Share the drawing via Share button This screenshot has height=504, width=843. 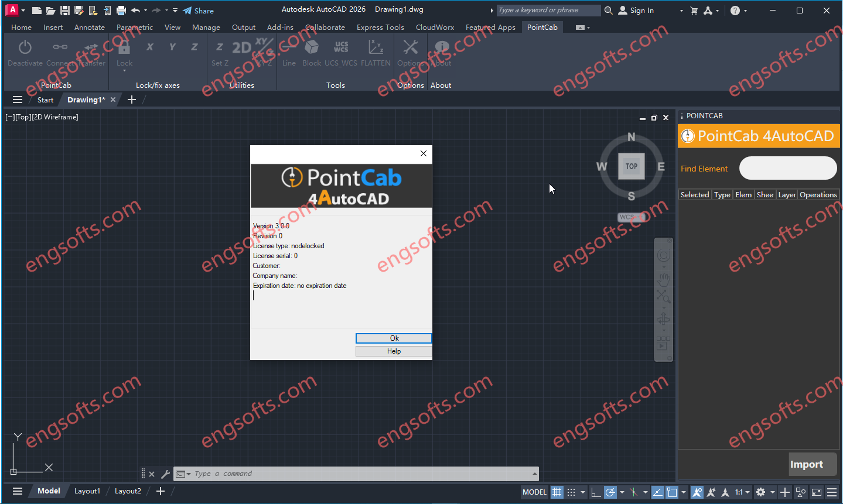point(198,11)
